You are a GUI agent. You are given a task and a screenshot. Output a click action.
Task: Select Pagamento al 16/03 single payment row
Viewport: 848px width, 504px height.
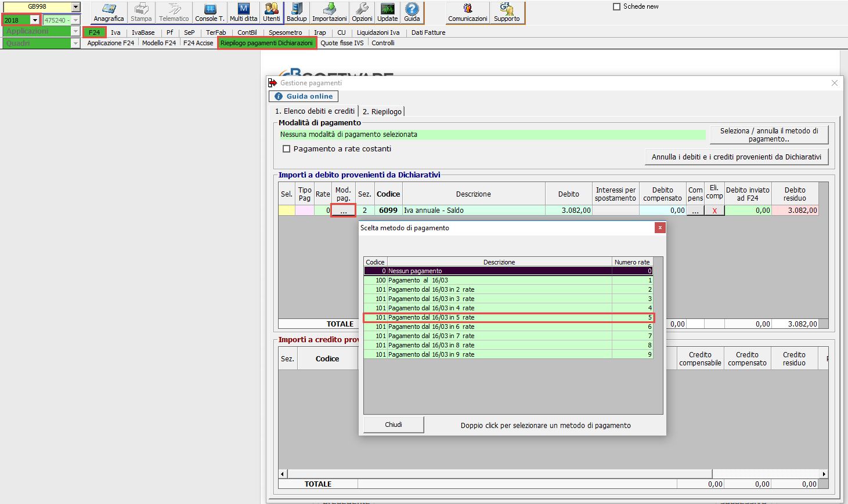point(508,280)
